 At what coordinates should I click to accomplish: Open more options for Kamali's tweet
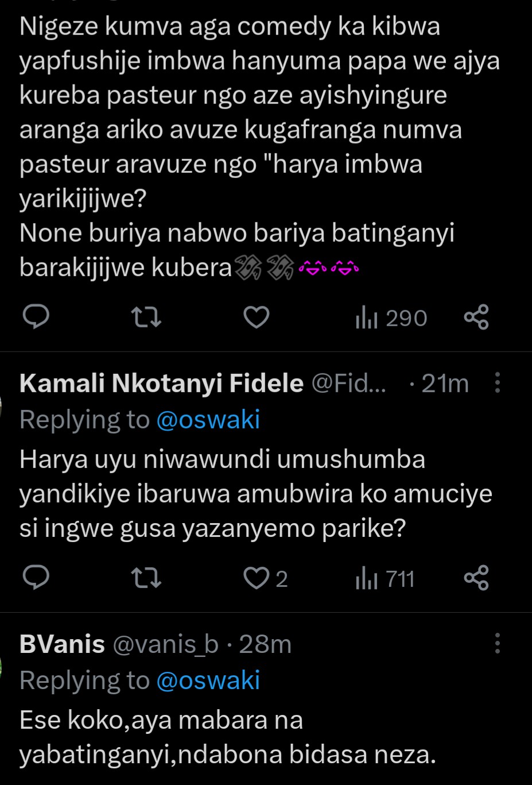pyautogui.click(x=497, y=382)
